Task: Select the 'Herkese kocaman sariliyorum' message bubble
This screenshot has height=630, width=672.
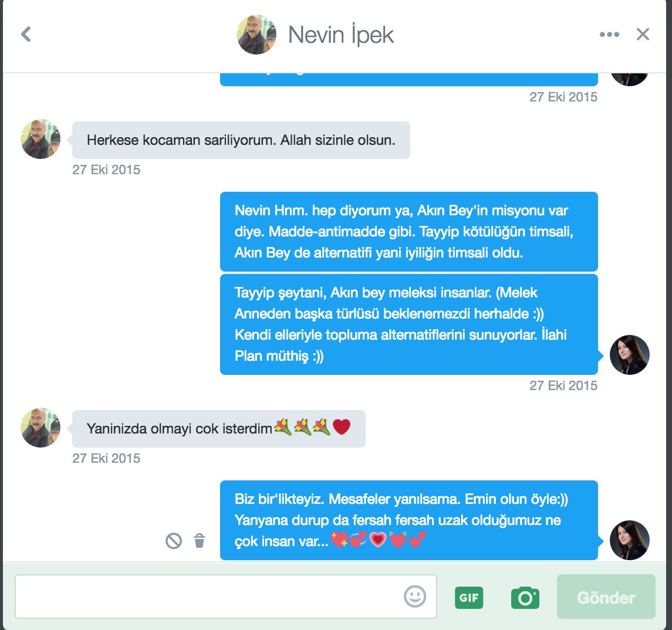Action: coord(241,140)
